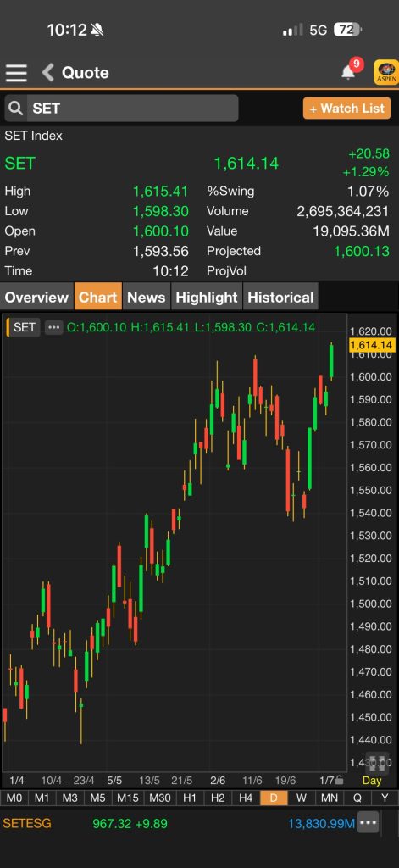The image size is (399, 868).
Task: Select the W weekly timeframe
Action: (301, 798)
